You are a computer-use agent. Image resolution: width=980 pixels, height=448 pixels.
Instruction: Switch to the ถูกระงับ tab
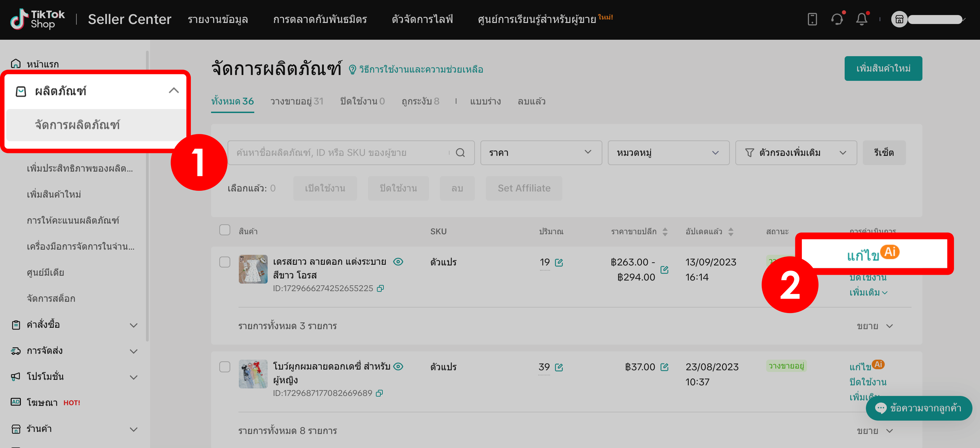coord(420,101)
